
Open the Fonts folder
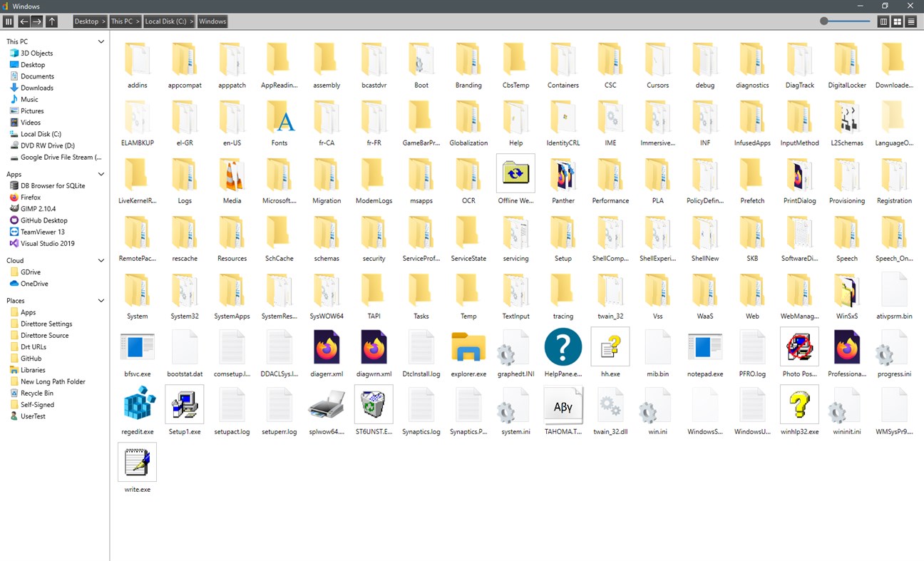point(279,121)
